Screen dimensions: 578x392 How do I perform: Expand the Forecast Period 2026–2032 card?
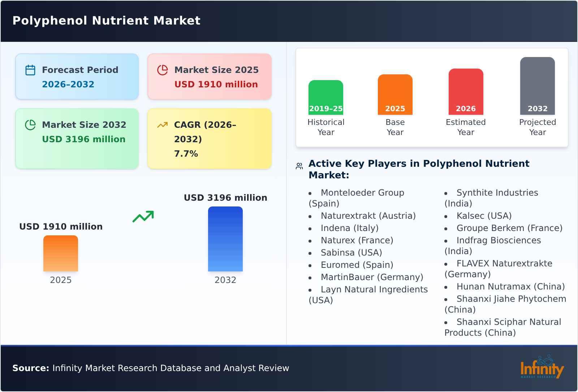tap(77, 76)
